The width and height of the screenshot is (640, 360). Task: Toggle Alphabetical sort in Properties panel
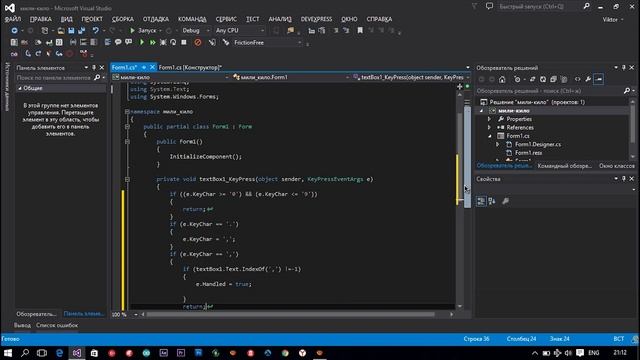click(492, 201)
